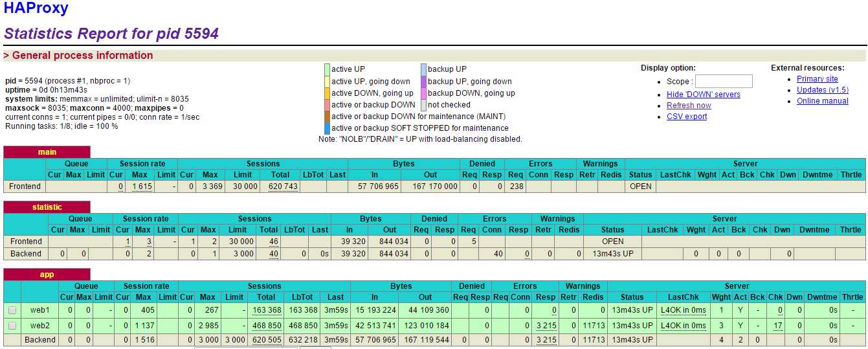868x349 pixels.
Task: Open the Online manual link
Action: click(x=823, y=101)
